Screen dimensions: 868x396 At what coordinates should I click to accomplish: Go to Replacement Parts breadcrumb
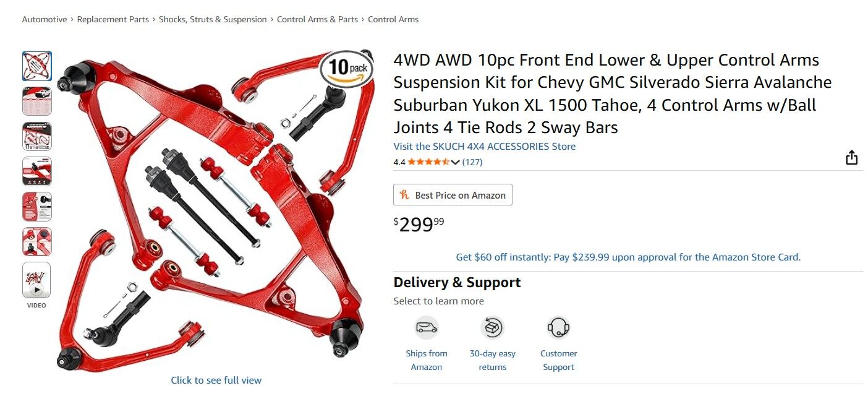pos(113,19)
